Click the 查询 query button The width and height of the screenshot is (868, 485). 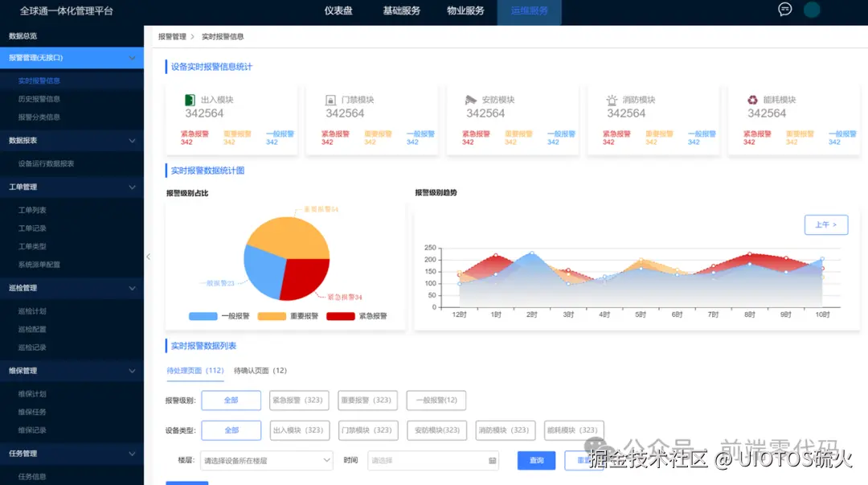535,460
